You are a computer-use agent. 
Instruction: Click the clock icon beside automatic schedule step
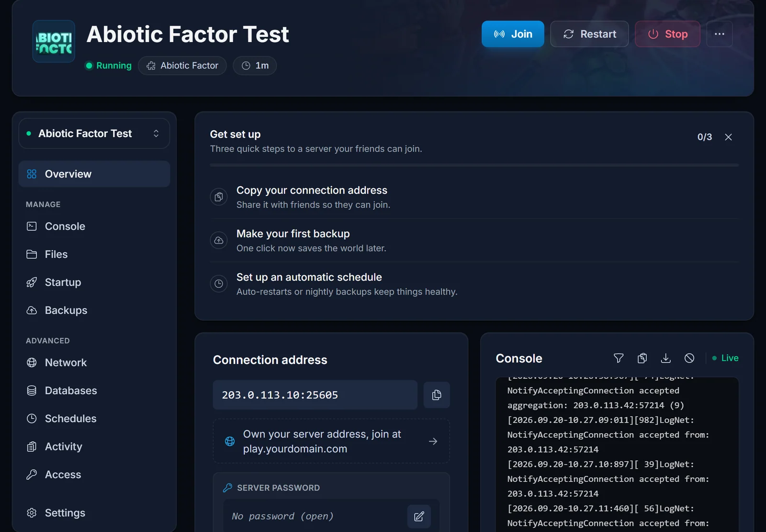tap(219, 284)
